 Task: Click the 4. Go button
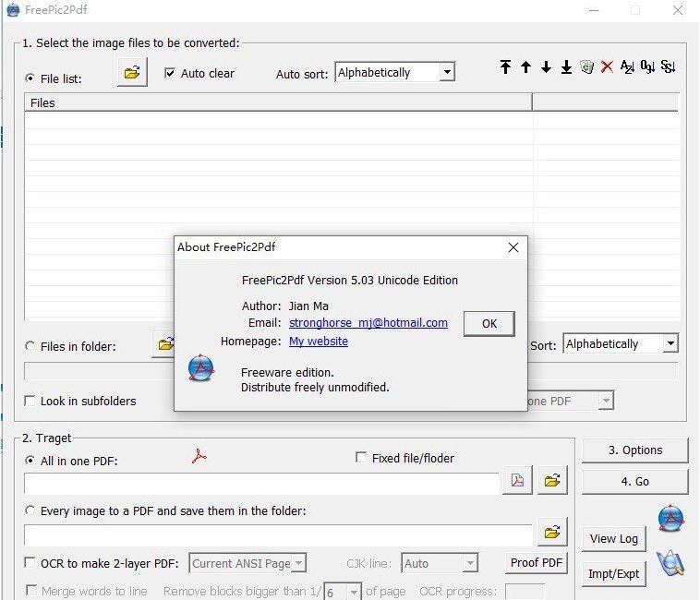click(635, 482)
